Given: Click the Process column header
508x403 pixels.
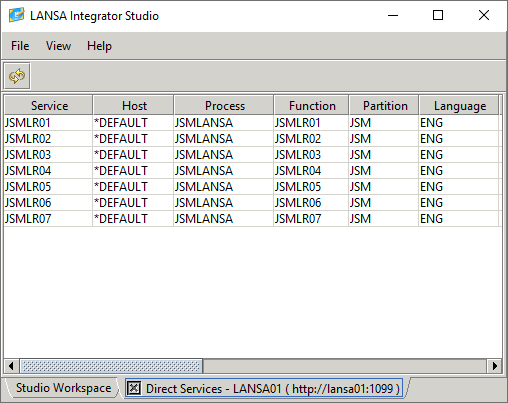Looking at the screenshot, I should pos(224,106).
